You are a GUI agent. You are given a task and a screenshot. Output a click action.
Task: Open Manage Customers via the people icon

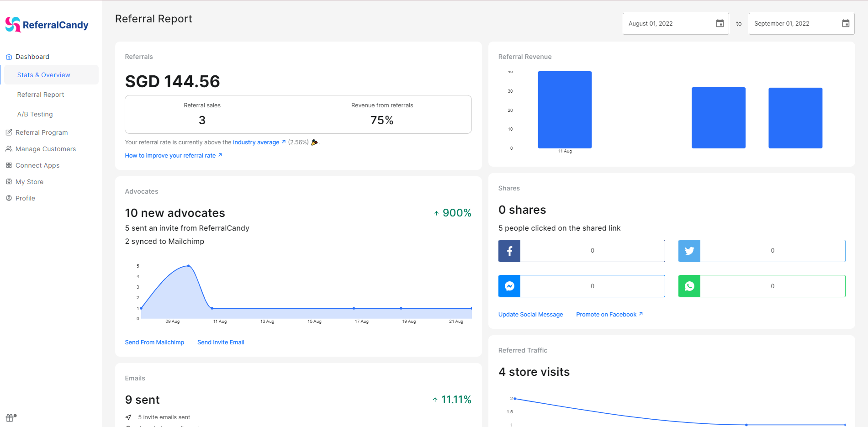click(9, 148)
